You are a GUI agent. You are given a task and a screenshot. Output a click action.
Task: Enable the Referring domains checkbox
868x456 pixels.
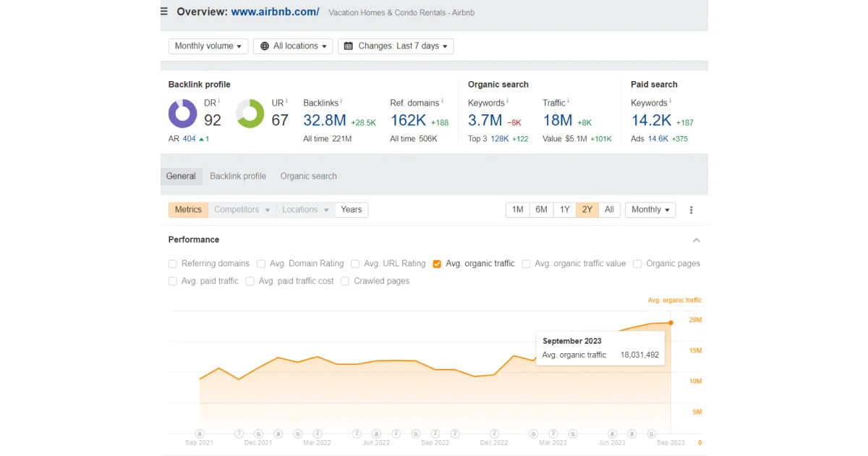172,264
